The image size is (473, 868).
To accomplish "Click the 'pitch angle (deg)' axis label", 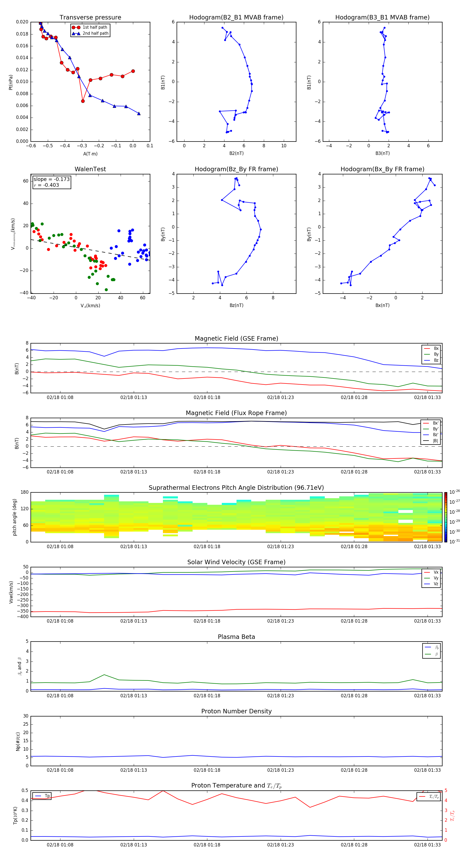I will point(14,517).
